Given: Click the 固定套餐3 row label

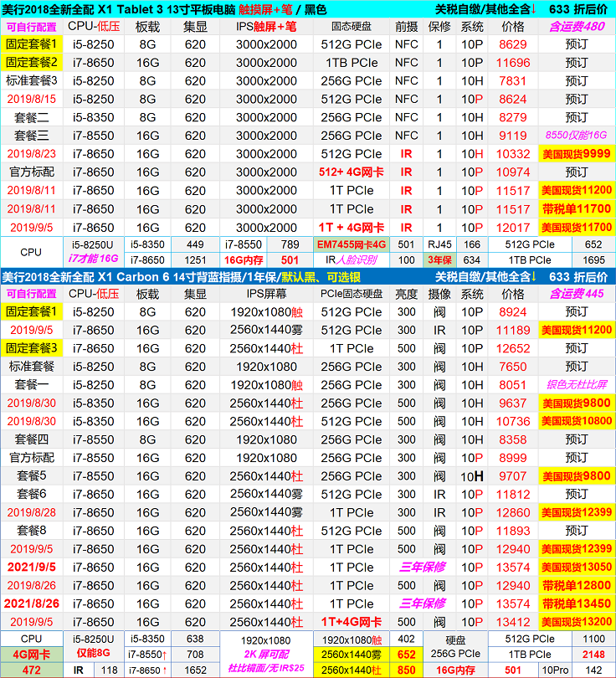Looking at the screenshot, I should pos(32,348).
